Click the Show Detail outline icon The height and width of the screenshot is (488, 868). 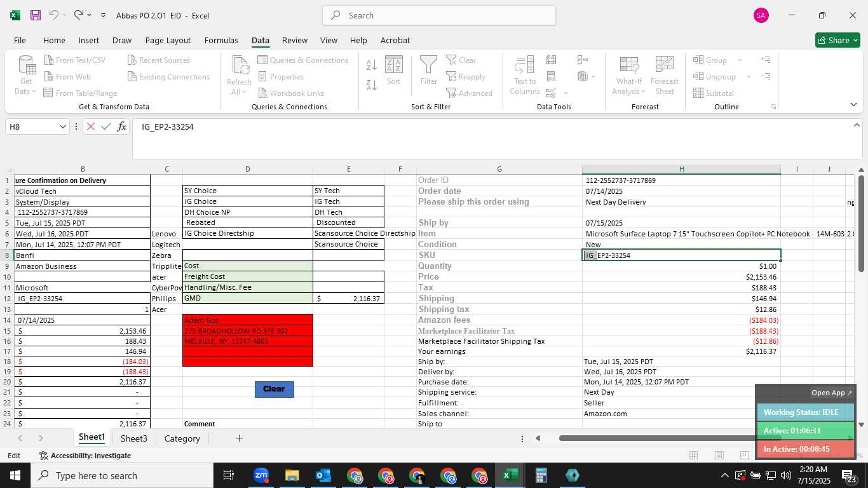(766, 60)
